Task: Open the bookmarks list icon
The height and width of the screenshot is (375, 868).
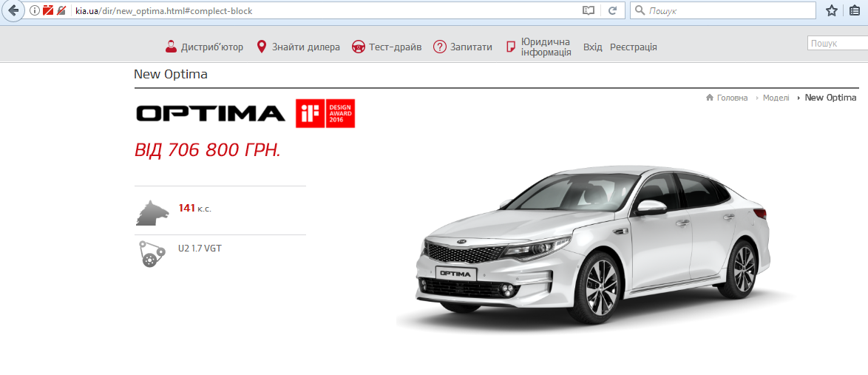Action: pos(855,10)
